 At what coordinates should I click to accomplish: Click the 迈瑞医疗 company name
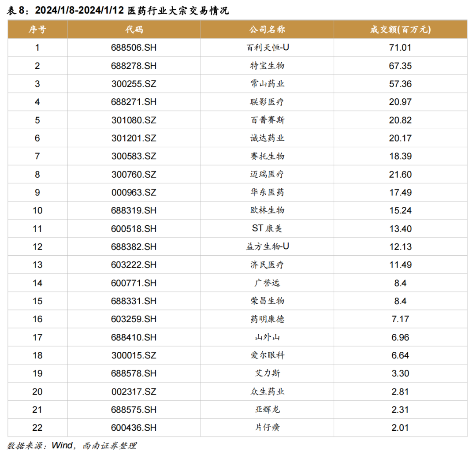pos(267,175)
